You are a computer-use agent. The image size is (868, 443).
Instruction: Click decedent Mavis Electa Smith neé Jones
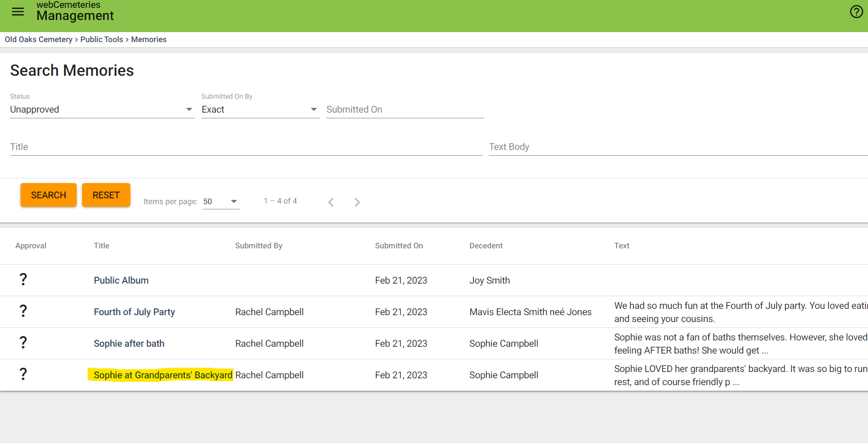point(530,312)
